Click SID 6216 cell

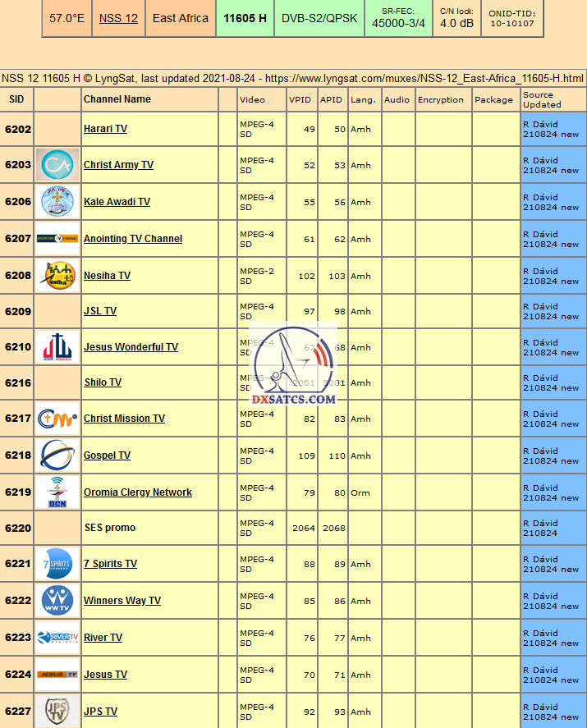[x=16, y=382]
